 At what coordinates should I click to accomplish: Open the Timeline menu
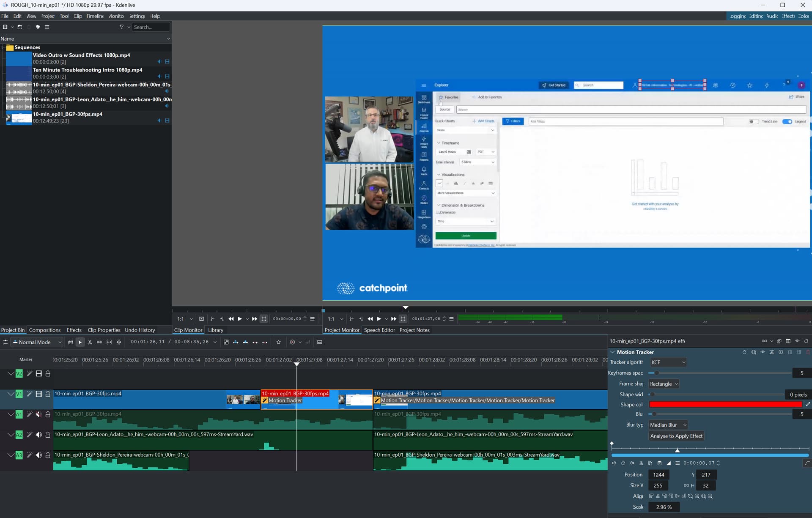(x=95, y=16)
